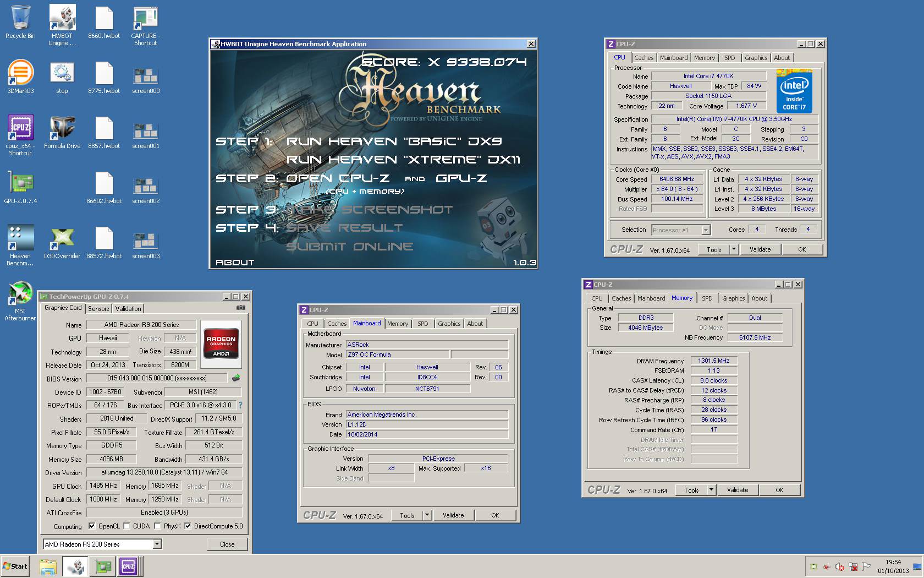The image size is (924, 578).
Task: Launch the D3DOverrider desktop shortcut
Action: [x=62, y=242]
